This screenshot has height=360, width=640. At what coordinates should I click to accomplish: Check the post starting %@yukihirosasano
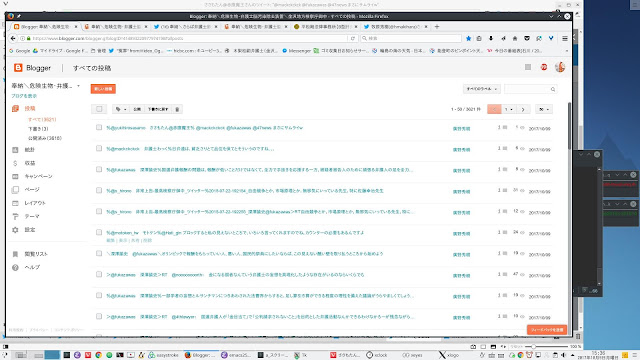tap(99, 128)
